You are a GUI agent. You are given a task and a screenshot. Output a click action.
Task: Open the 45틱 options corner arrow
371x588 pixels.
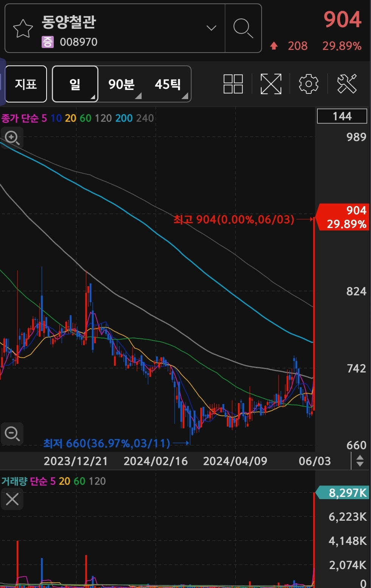tap(185, 96)
